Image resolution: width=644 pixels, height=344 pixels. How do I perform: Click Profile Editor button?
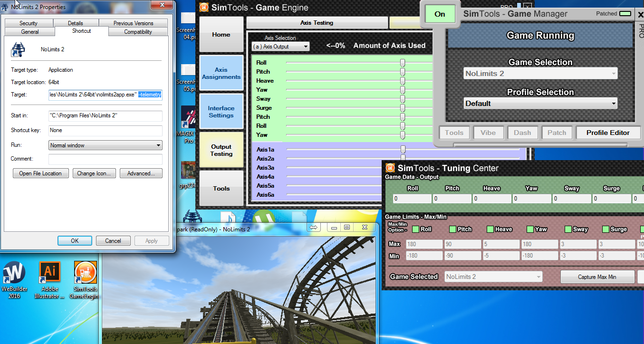[x=608, y=133]
